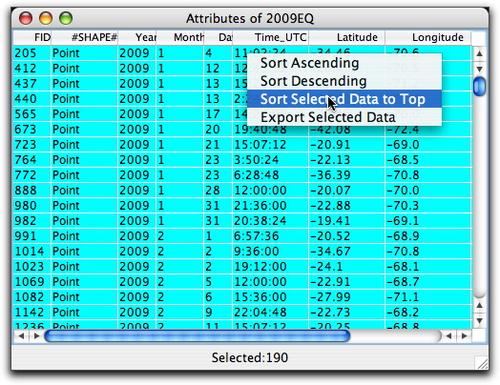500x385 pixels.
Task: Zoom the window with green button
Action: point(66,18)
